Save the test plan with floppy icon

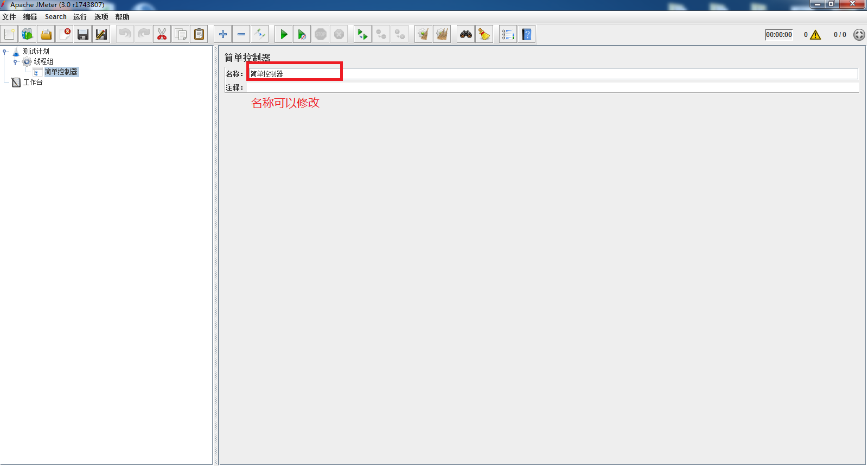click(83, 34)
